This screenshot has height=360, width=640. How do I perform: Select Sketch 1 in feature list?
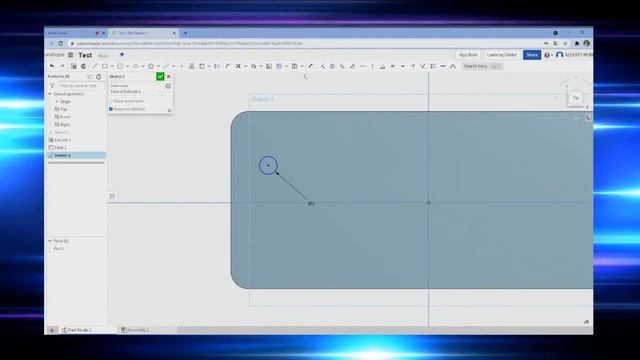(62, 132)
